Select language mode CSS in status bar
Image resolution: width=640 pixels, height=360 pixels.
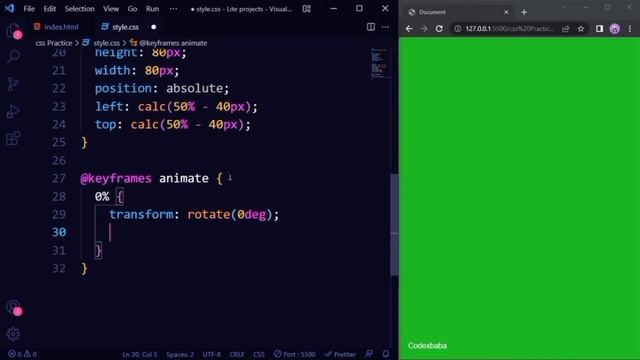[x=259, y=354]
